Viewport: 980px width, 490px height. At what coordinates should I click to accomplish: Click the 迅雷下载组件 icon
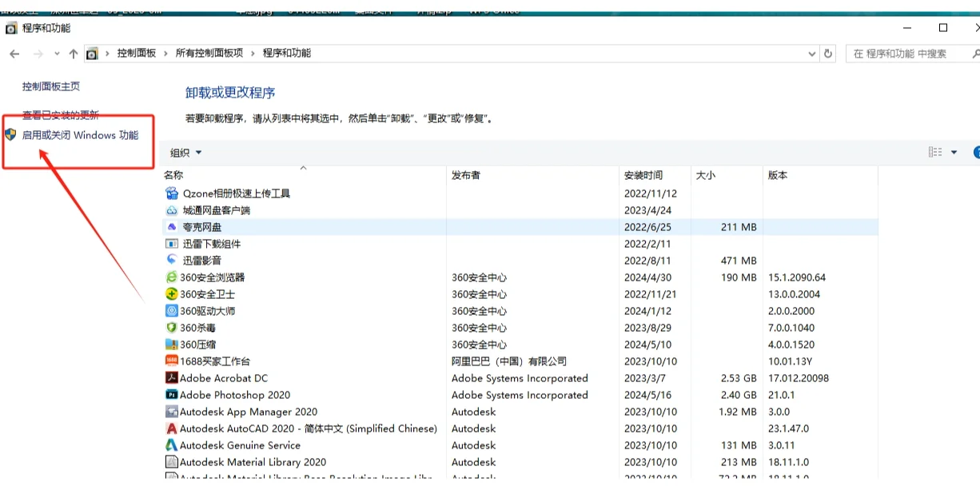coord(172,244)
